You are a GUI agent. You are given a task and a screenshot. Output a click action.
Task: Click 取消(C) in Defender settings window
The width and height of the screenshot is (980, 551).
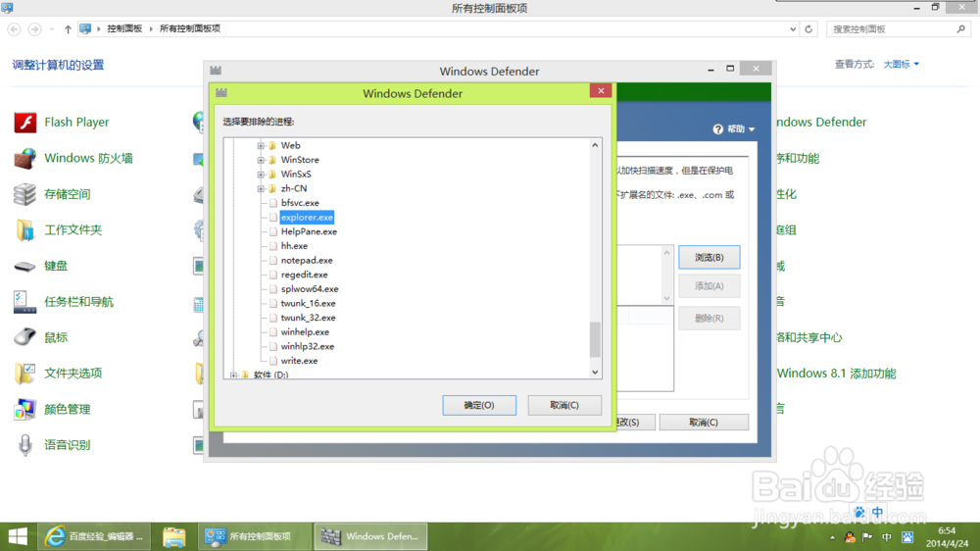click(x=704, y=423)
